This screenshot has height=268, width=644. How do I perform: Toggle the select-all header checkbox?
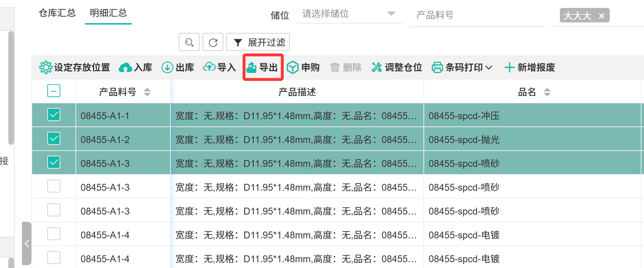click(54, 91)
